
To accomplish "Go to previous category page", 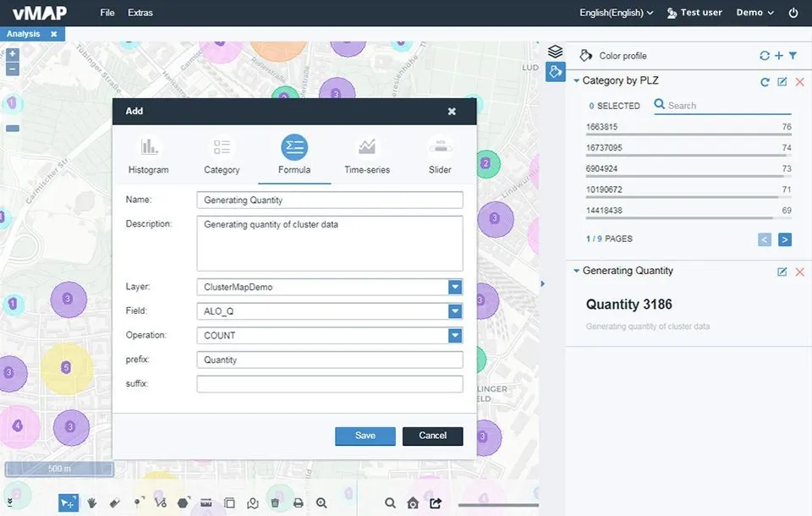I will (765, 239).
